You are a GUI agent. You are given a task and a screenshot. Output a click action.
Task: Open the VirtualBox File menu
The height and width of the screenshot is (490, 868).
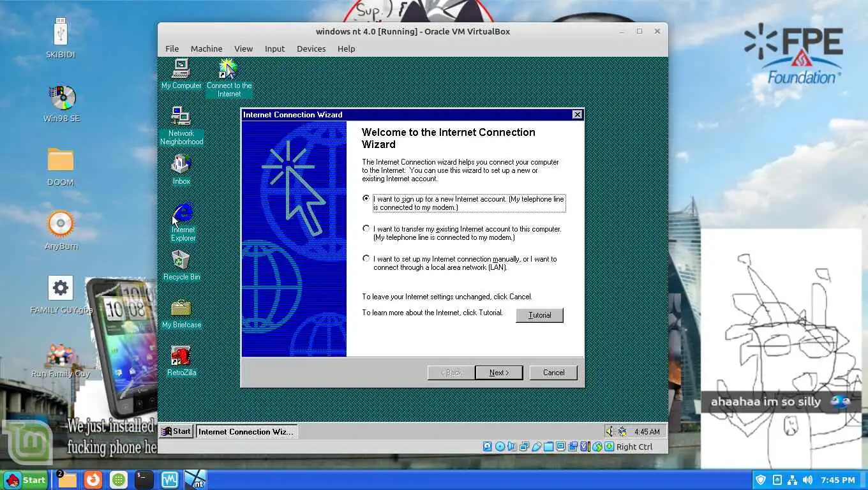coord(172,48)
